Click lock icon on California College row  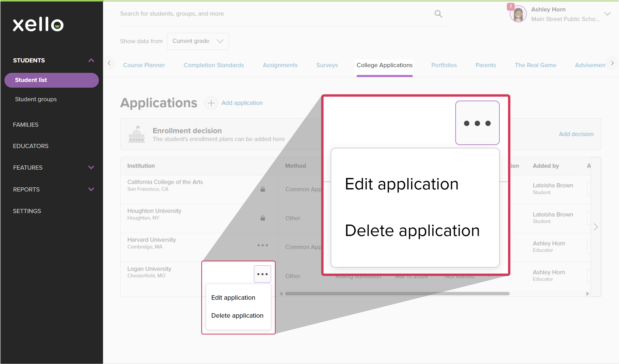pos(263,189)
